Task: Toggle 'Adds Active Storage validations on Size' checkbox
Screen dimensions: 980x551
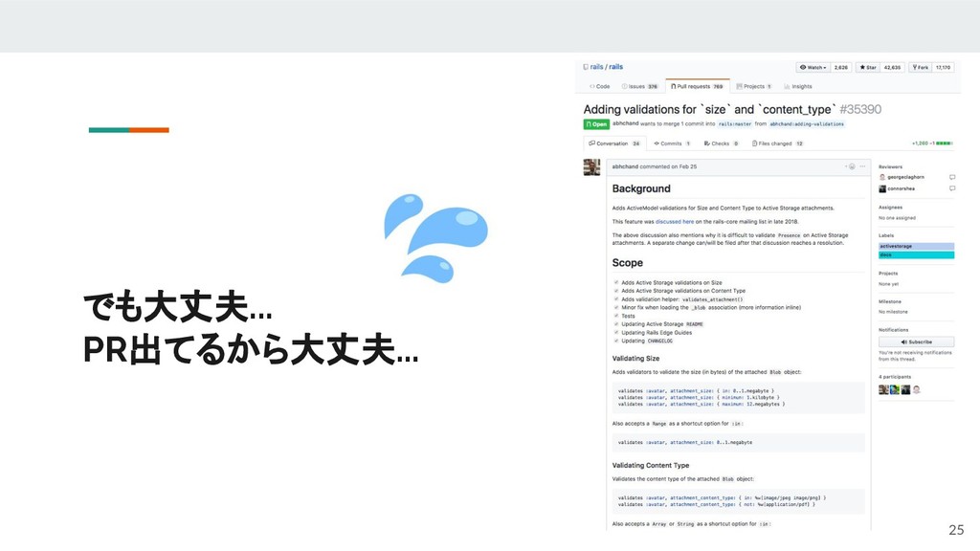Action: [616, 282]
